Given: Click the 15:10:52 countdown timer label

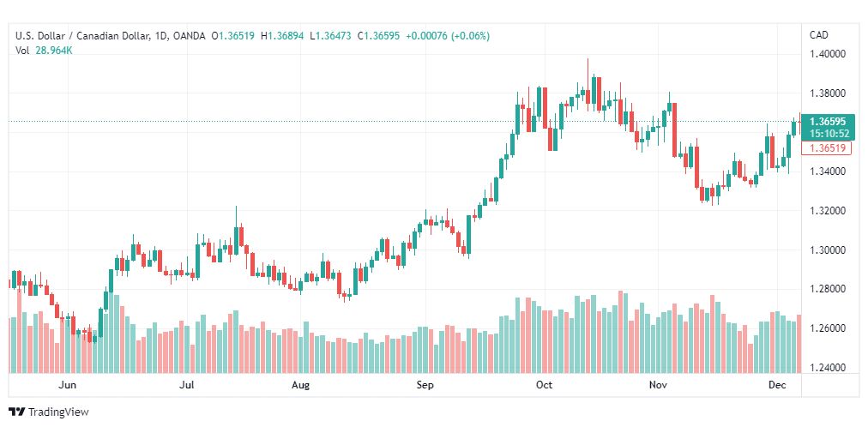Looking at the screenshot, I should 829,133.
